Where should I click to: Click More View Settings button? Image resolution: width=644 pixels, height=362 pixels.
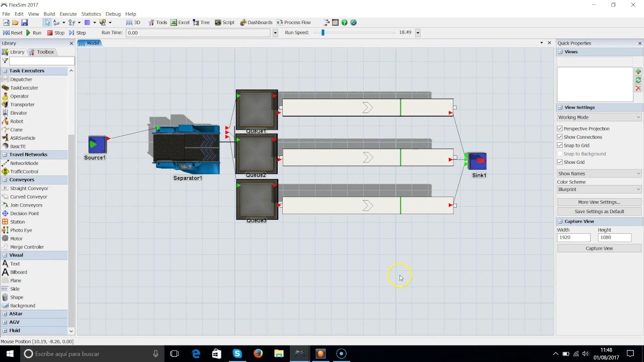pos(599,202)
